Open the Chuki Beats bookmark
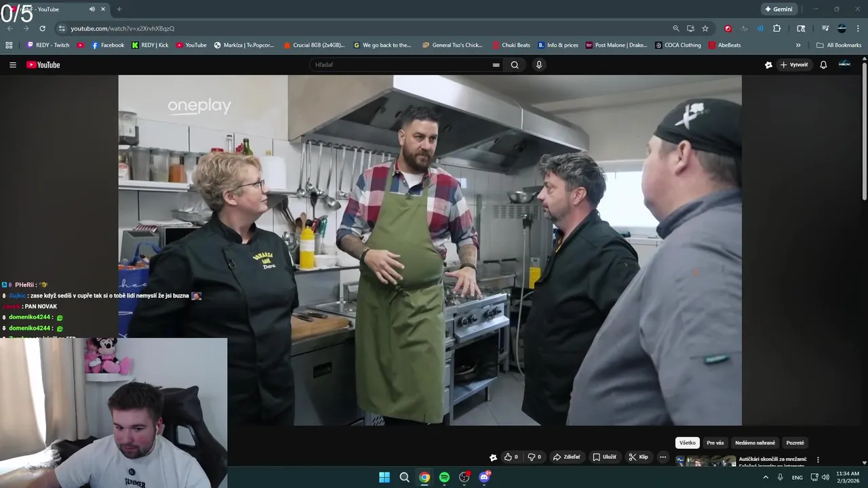The height and width of the screenshot is (488, 868). (x=511, y=45)
